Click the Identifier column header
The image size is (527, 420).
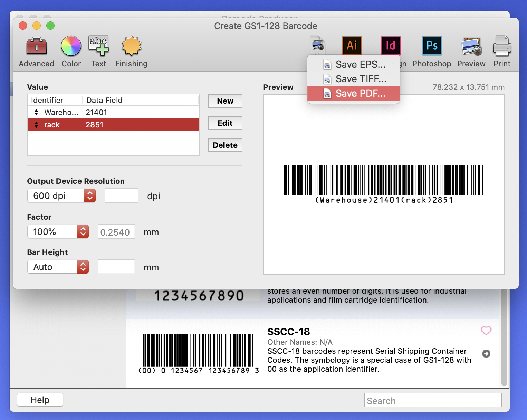coord(55,100)
